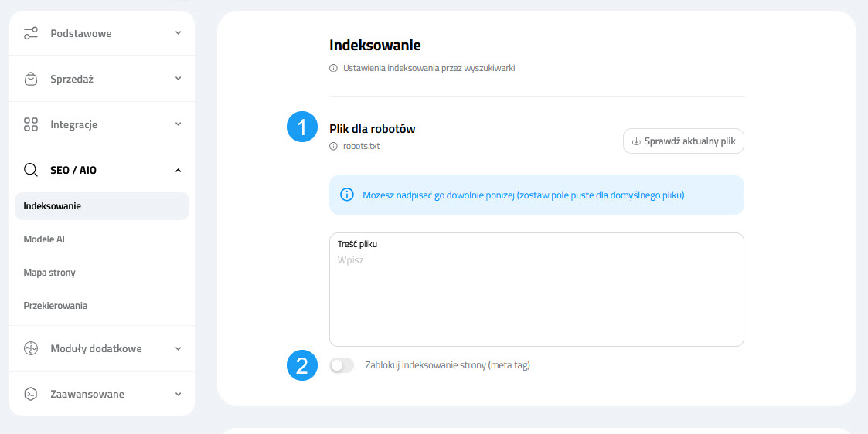Click the Sprzedaż shopping bag icon
Image resolution: width=868 pixels, height=434 pixels.
[x=31, y=79]
